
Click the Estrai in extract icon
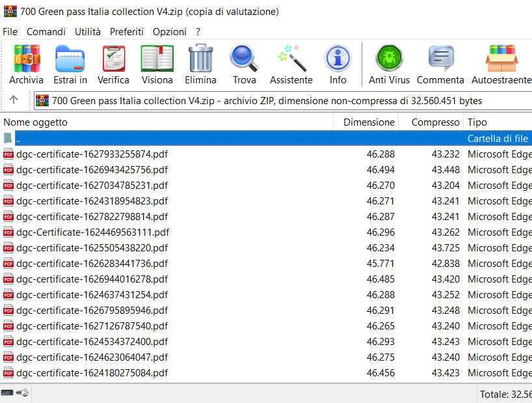[x=70, y=64]
